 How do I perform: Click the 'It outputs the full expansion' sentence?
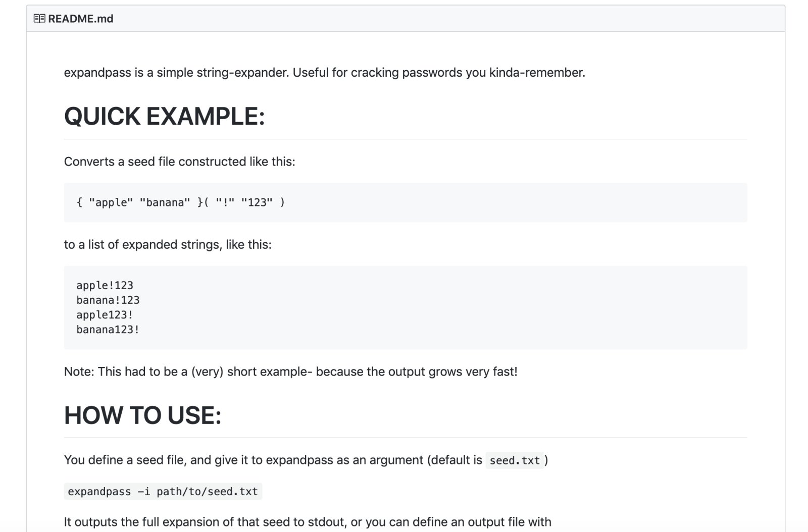click(307, 522)
